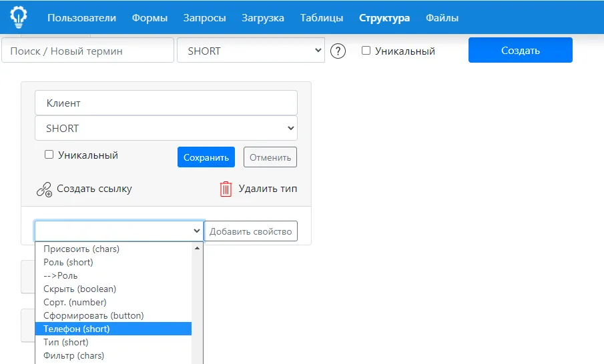Enable the top Уникальный checkbox
This screenshot has height=364, width=604.
[366, 51]
